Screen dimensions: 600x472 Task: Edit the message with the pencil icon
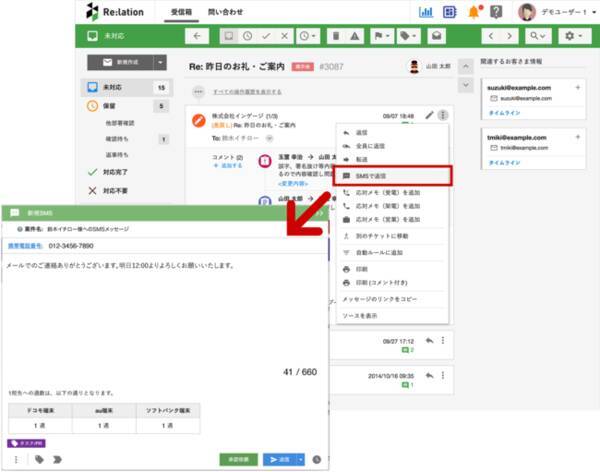click(x=429, y=115)
